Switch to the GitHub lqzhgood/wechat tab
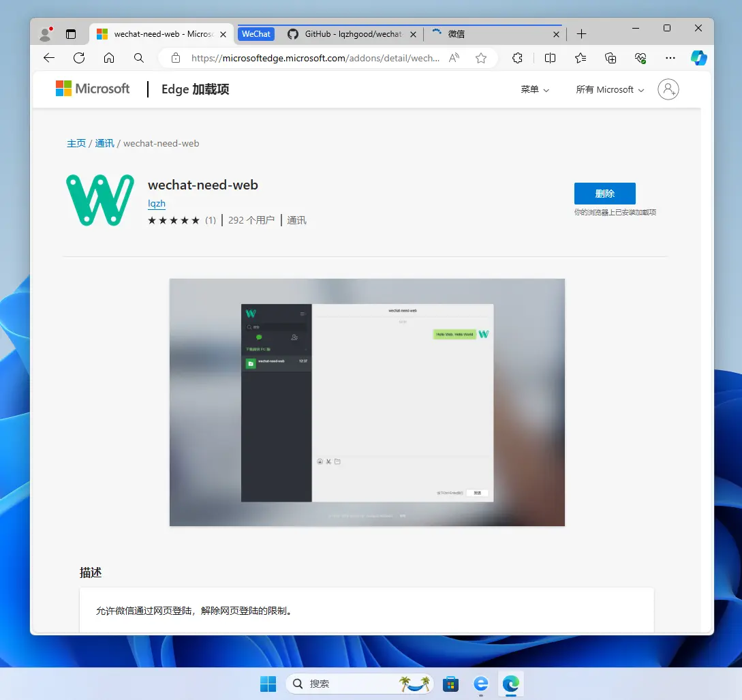The height and width of the screenshot is (700, 742). coord(352,34)
